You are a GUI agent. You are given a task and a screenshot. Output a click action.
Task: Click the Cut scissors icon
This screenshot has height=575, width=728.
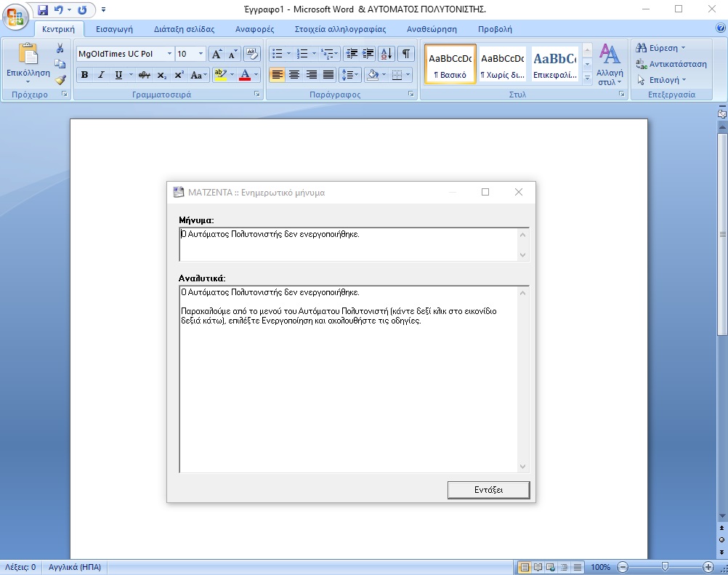point(60,48)
